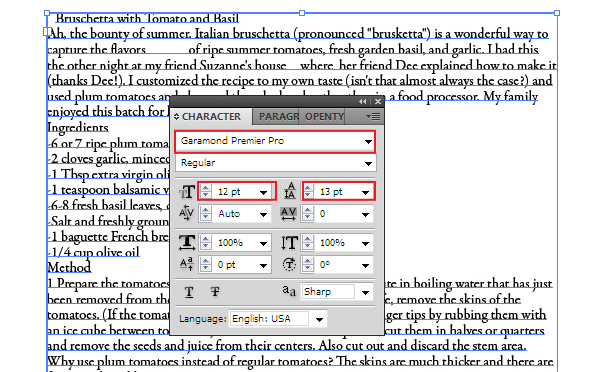
Task: Click the text frame top-right corner handle
Action: (x=557, y=13)
